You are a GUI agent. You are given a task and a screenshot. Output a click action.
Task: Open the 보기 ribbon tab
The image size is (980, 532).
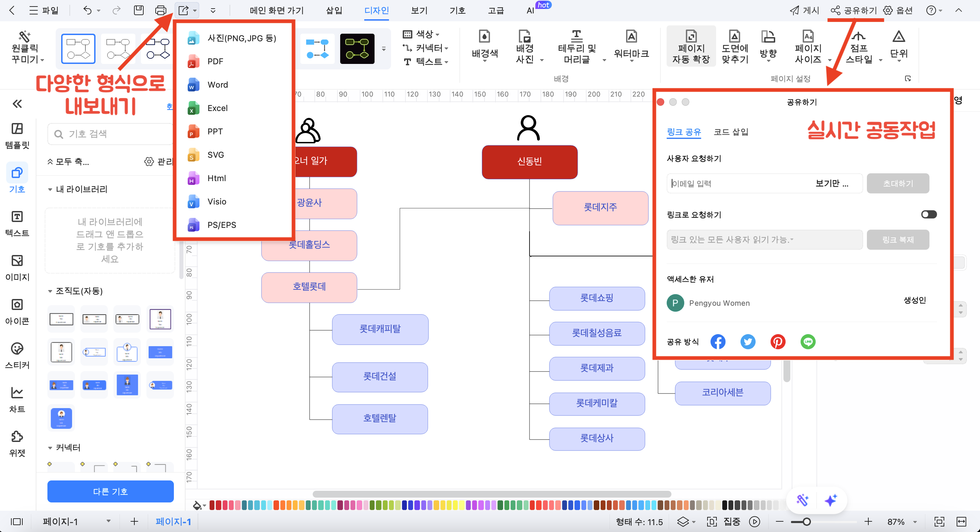click(419, 10)
